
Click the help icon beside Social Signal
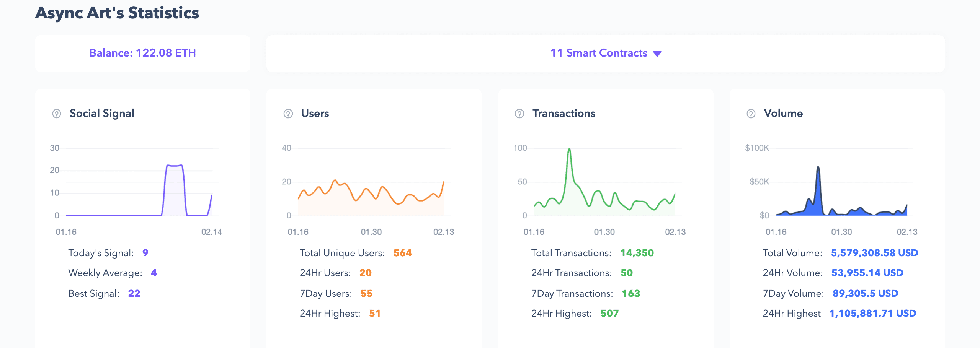(x=57, y=114)
